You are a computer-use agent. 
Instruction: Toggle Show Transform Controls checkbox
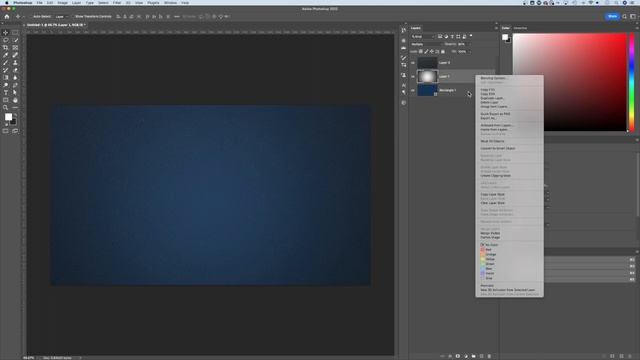pos(73,17)
